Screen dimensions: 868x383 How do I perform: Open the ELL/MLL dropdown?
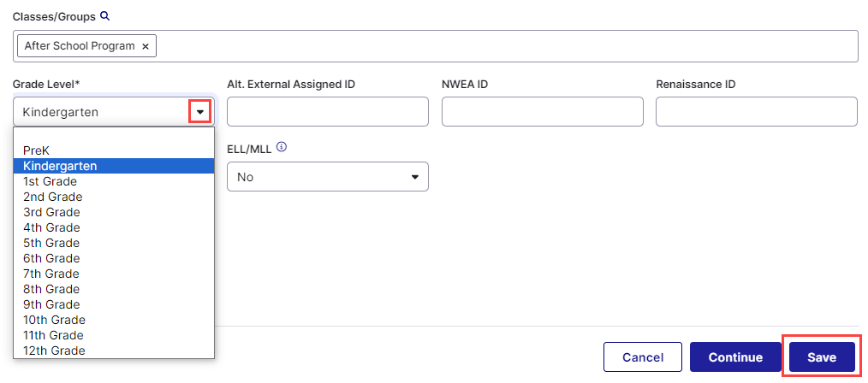pyautogui.click(x=327, y=177)
